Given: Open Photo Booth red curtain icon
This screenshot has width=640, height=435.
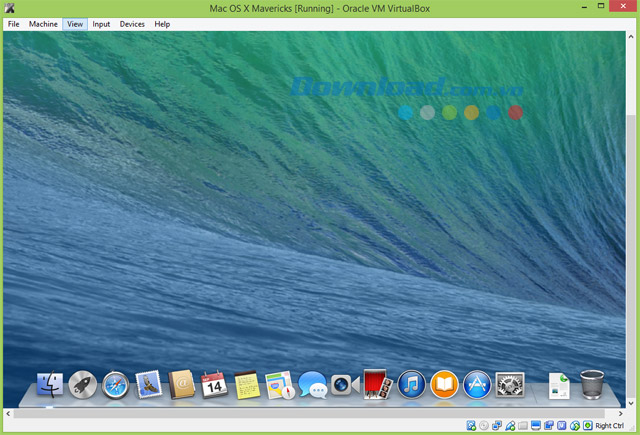Looking at the screenshot, I should pyautogui.click(x=378, y=384).
